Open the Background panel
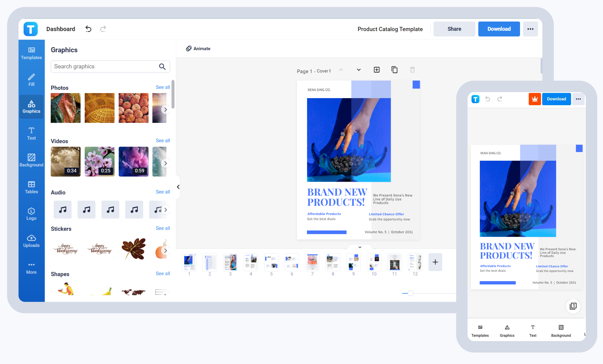 click(x=31, y=161)
